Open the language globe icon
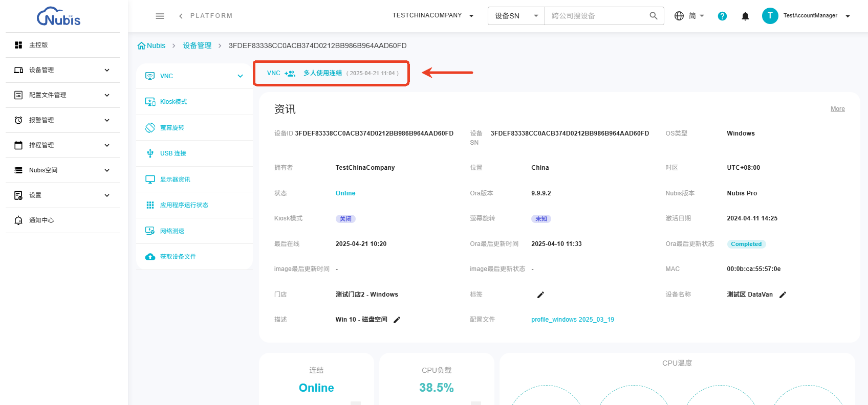Screen dimensions: 868x405 point(679,16)
